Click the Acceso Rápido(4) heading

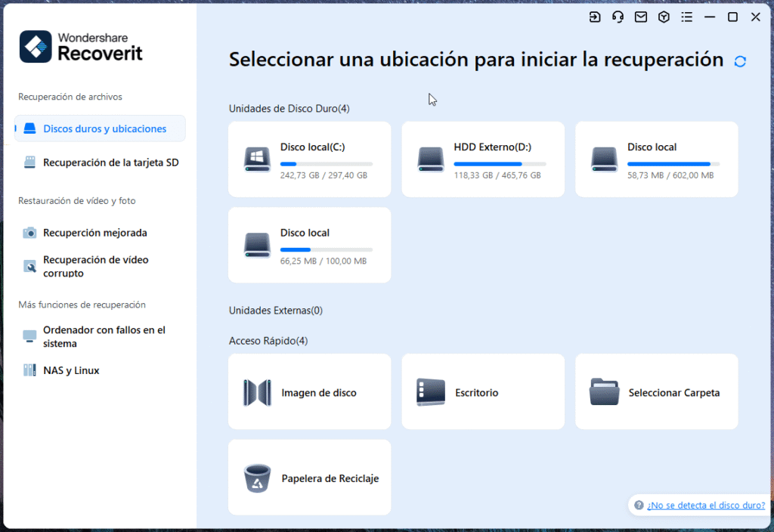click(268, 341)
